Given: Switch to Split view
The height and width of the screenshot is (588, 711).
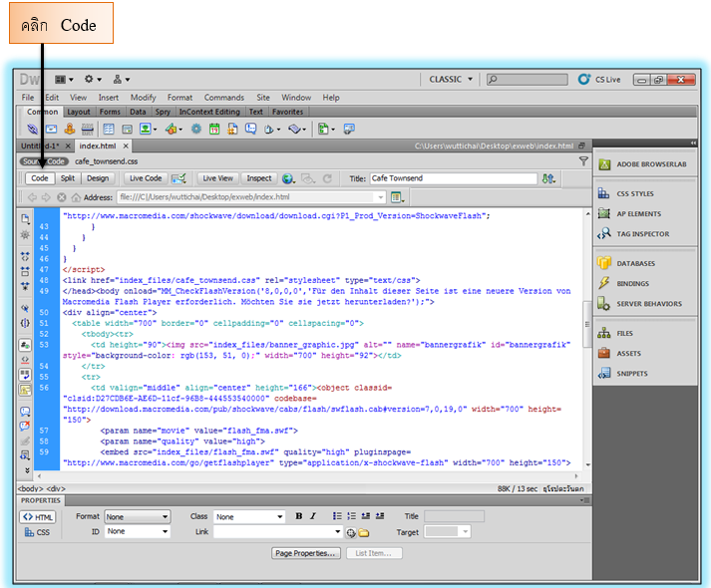Looking at the screenshot, I should [x=68, y=178].
